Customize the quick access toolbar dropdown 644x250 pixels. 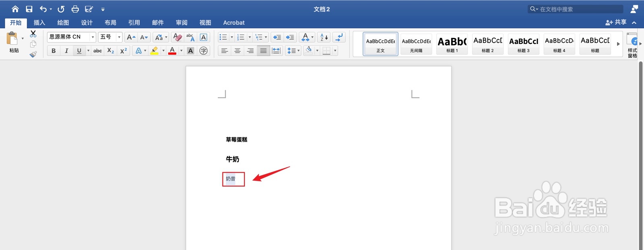click(103, 9)
